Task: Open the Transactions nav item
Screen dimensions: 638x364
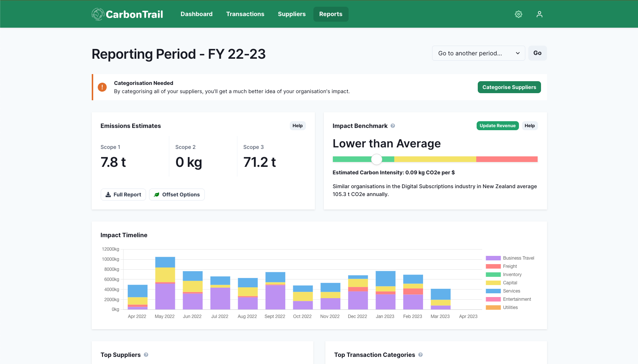Action: click(245, 14)
